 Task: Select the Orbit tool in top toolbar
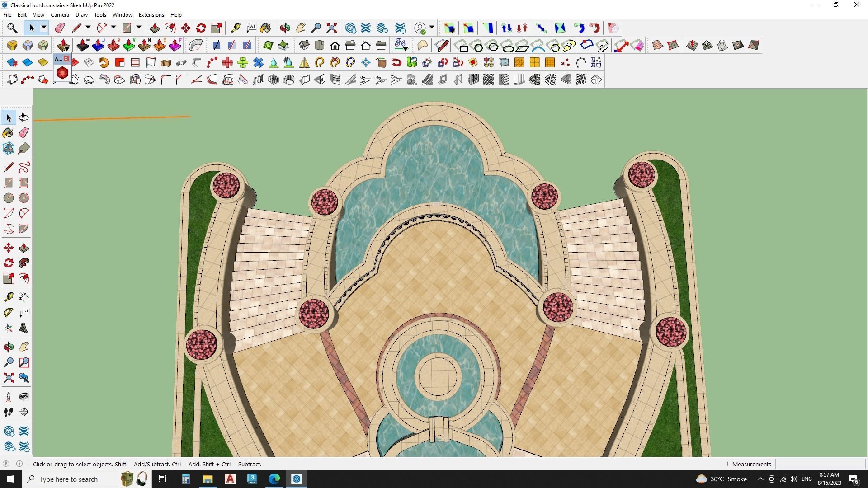285,28
